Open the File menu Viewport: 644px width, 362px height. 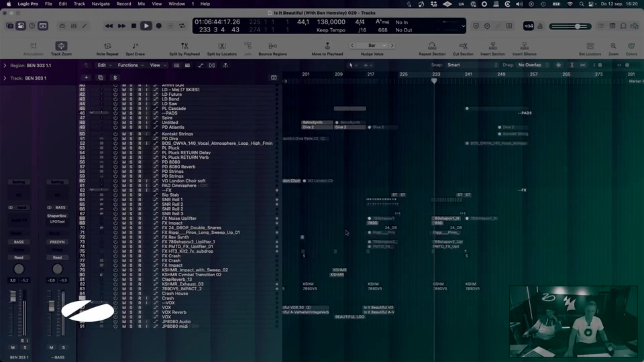click(x=48, y=4)
